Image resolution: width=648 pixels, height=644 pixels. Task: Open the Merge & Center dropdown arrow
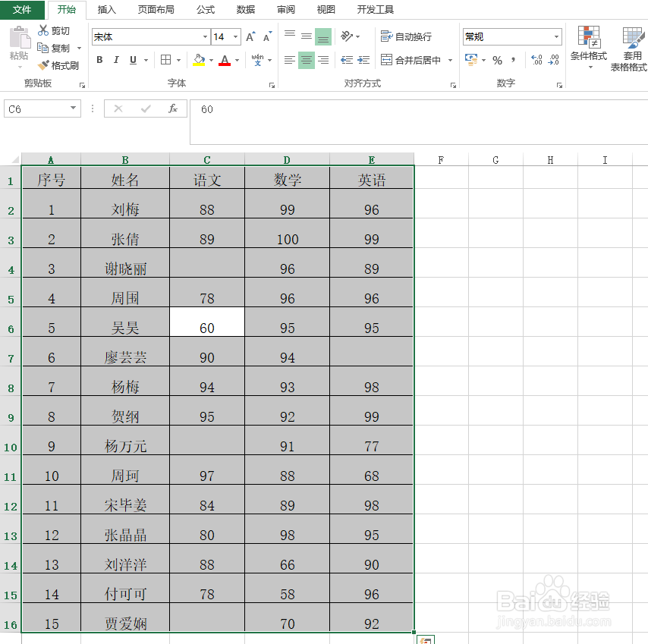[450, 61]
